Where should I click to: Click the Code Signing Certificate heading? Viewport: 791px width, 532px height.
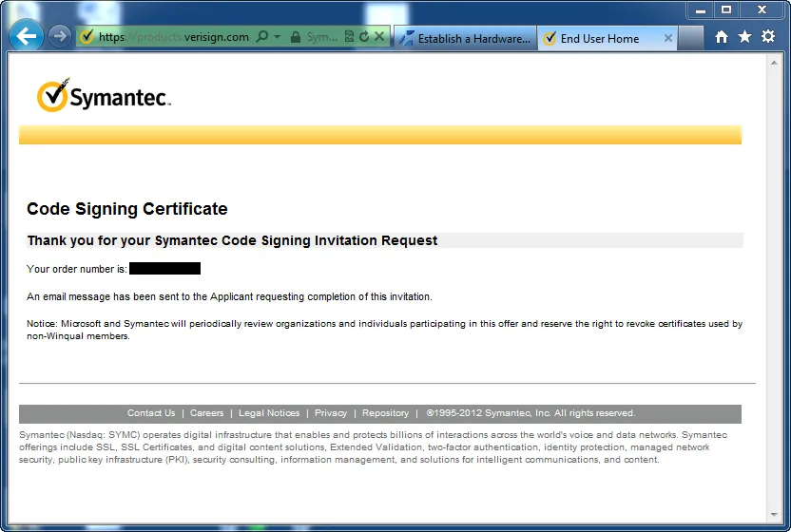pyautogui.click(x=127, y=209)
